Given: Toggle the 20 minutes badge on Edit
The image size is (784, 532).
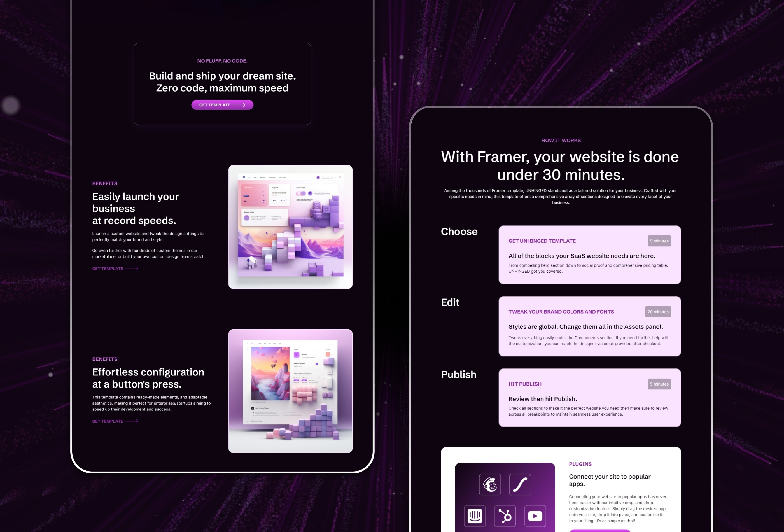Looking at the screenshot, I should tap(658, 312).
